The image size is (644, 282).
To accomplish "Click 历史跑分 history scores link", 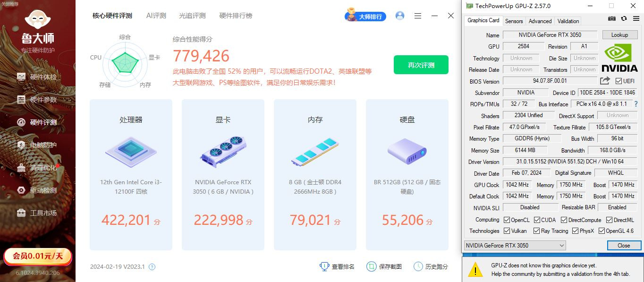I will [431, 266].
